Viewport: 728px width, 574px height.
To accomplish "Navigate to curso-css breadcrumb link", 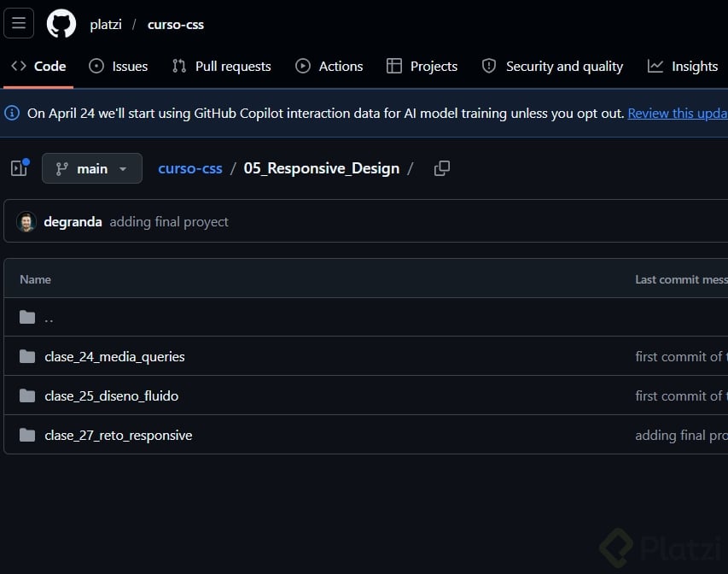I will tap(190, 168).
